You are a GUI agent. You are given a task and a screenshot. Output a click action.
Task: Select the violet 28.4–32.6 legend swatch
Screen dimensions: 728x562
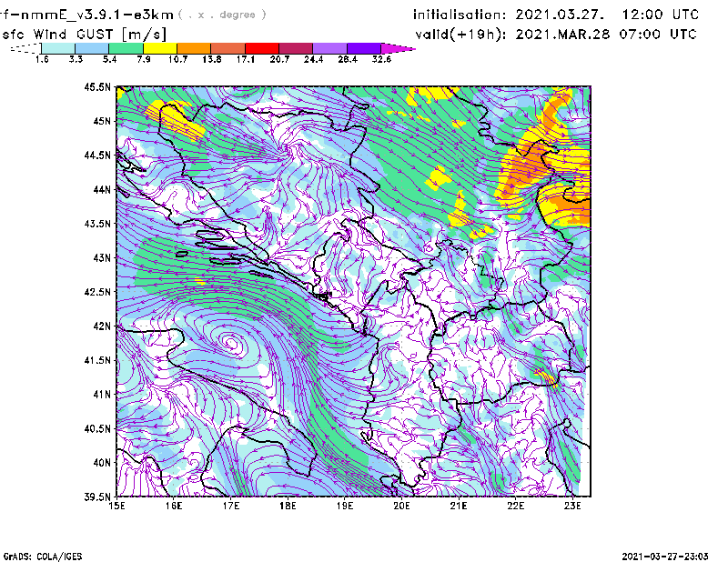(364, 48)
